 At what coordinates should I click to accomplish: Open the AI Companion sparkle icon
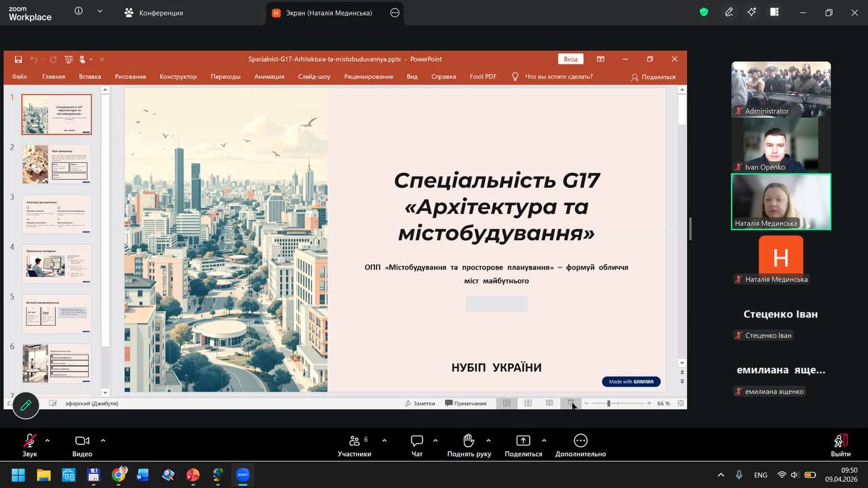(751, 12)
